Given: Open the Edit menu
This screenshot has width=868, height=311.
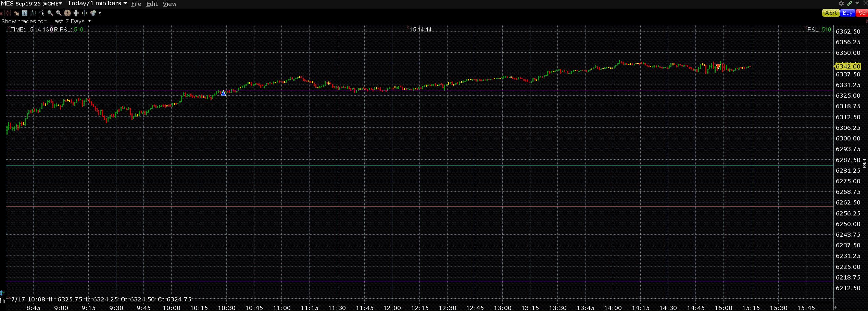Looking at the screenshot, I should (152, 4).
